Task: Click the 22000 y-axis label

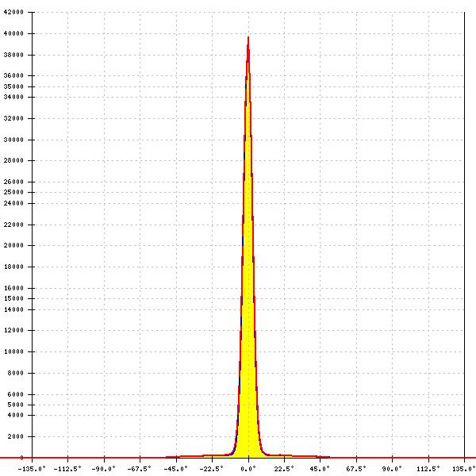Action: pos(13,225)
